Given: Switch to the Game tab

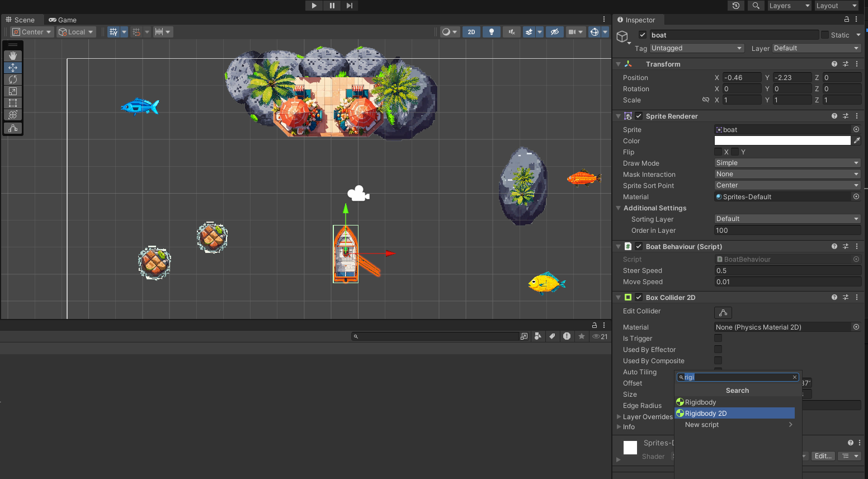Looking at the screenshot, I should click(x=63, y=20).
